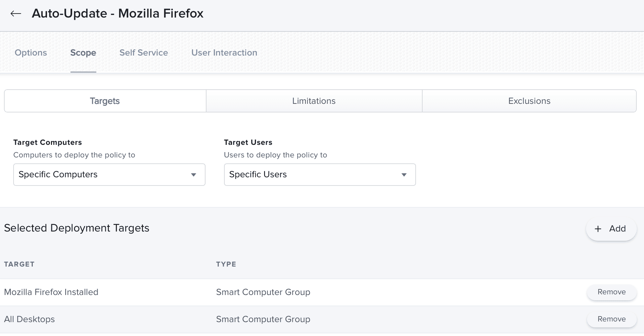The height and width of the screenshot is (336, 644).
Task: Click the plus icon in Add button
Action: pos(598,229)
